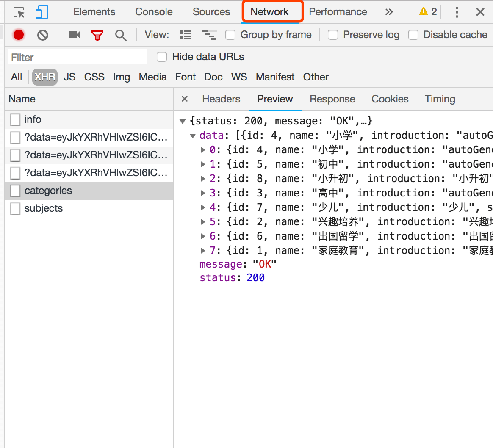Toggle the device toolbar icon

(42, 12)
